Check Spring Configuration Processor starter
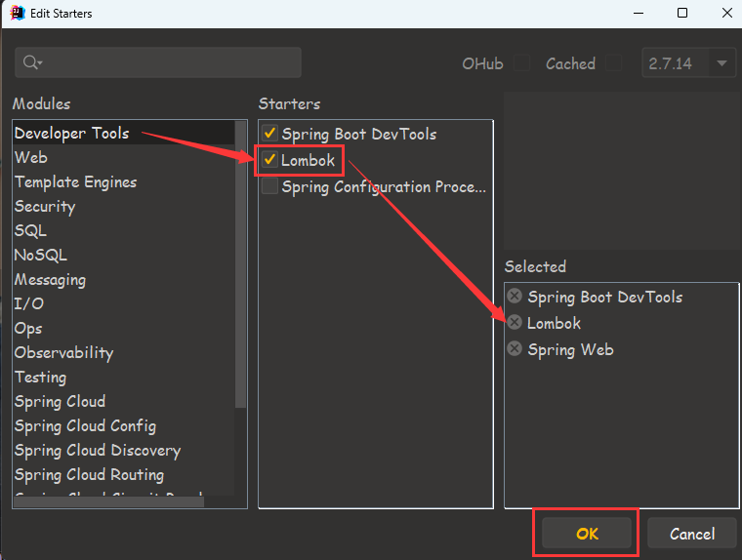The width and height of the screenshot is (742, 560). click(269, 186)
